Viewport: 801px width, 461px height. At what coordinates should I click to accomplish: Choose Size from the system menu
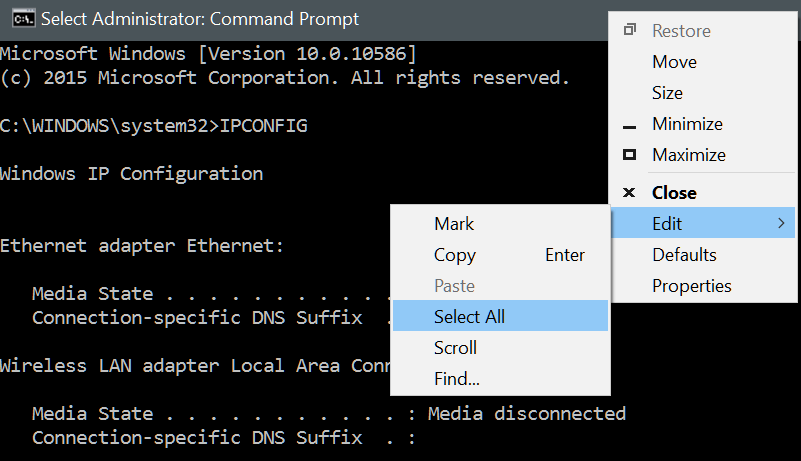point(667,93)
